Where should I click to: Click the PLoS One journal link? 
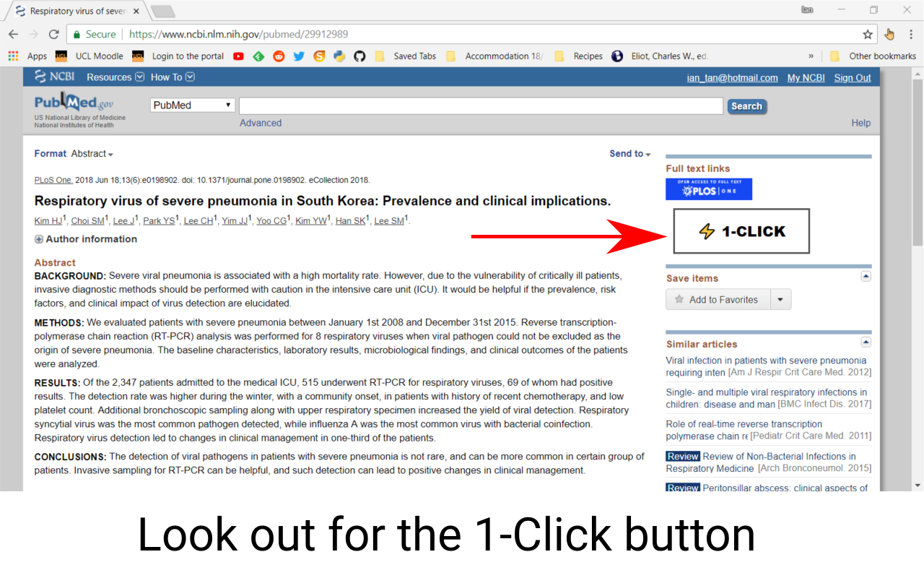pyautogui.click(x=53, y=180)
